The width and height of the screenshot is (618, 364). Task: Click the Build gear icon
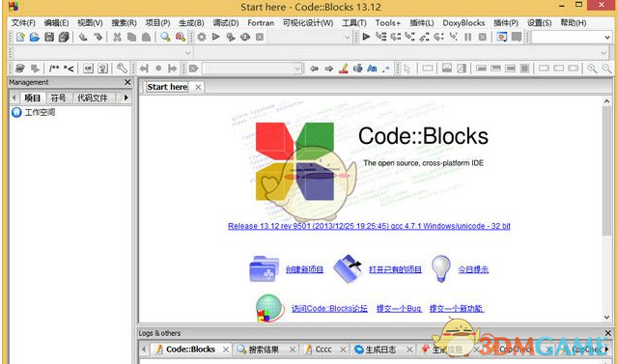(x=202, y=37)
